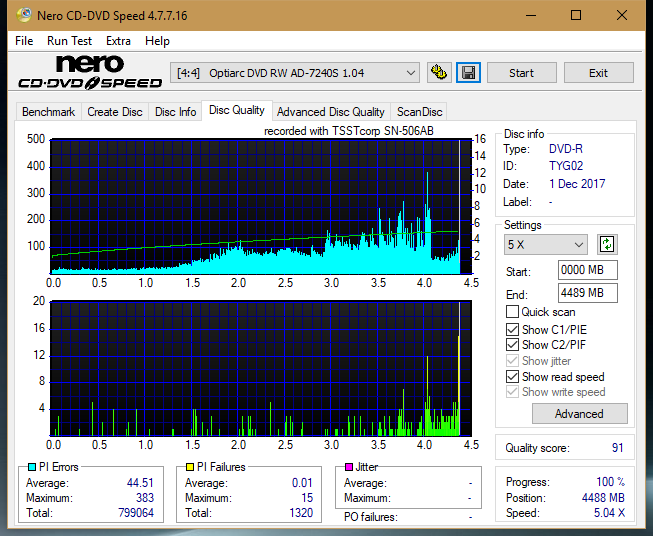
Task: Click the Quality score value 91
Action: point(617,448)
